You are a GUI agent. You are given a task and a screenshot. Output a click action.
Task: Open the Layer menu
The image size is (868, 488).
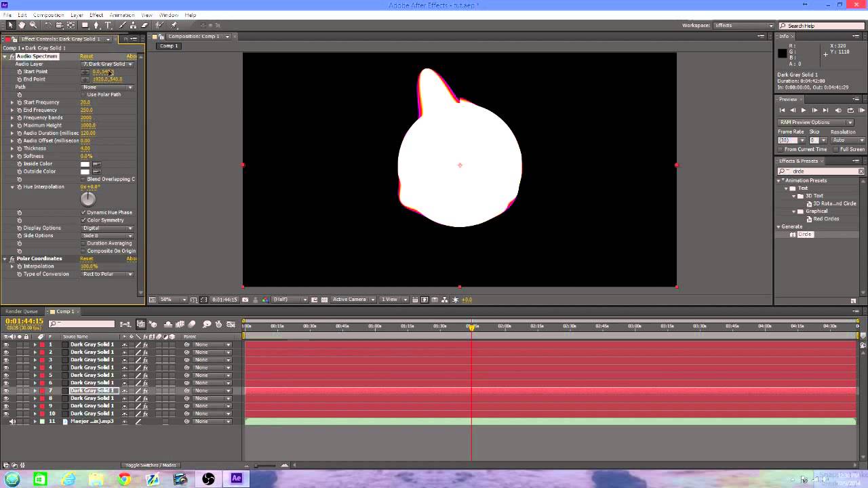pos(77,15)
